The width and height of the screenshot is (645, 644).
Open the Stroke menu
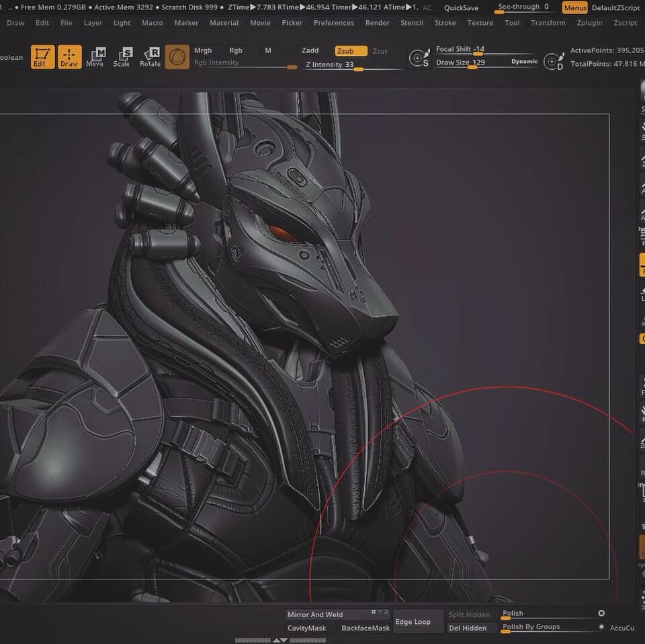coord(445,23)
